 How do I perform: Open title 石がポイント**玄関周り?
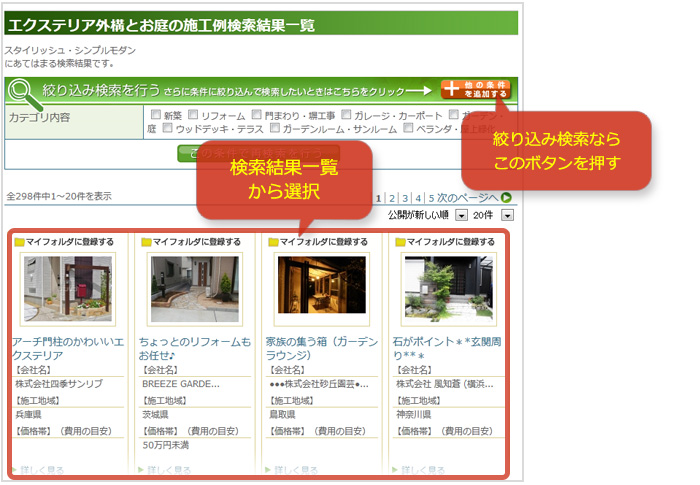pyautogui.click(x=447, y=348)
